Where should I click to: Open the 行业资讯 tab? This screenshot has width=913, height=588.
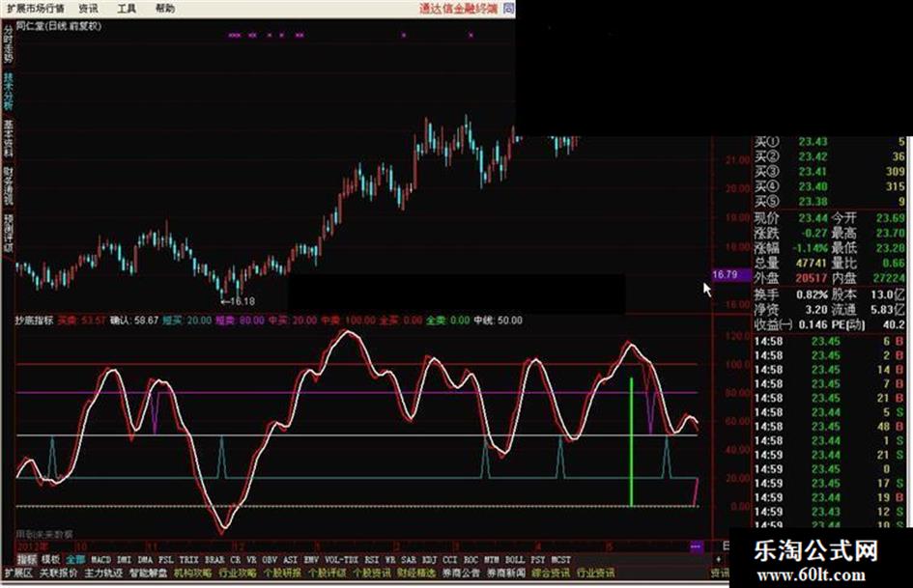point(596,573)
